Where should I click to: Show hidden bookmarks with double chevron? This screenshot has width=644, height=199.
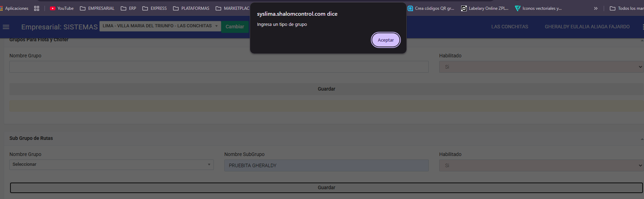pyautogui.click(x=596, y=8)
